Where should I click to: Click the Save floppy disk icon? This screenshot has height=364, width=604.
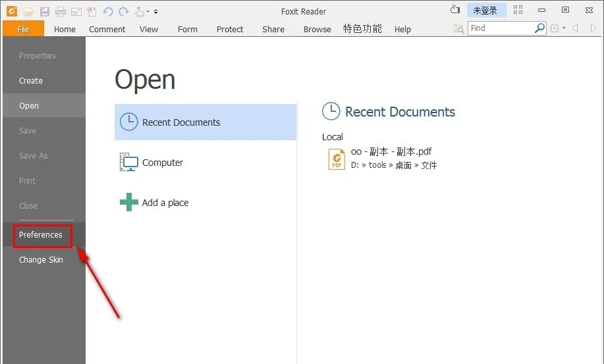(45, 12)
